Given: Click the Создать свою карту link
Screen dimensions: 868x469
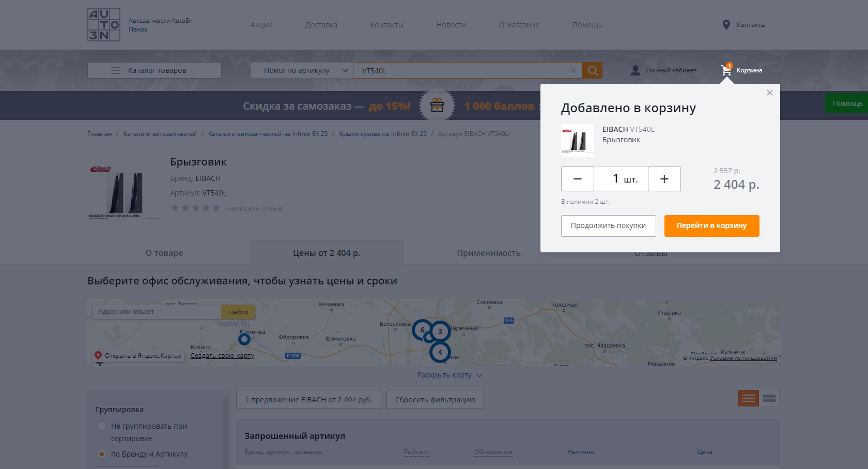Looking at the screenshot, I should pyautogui.click(x=222, y=356).
